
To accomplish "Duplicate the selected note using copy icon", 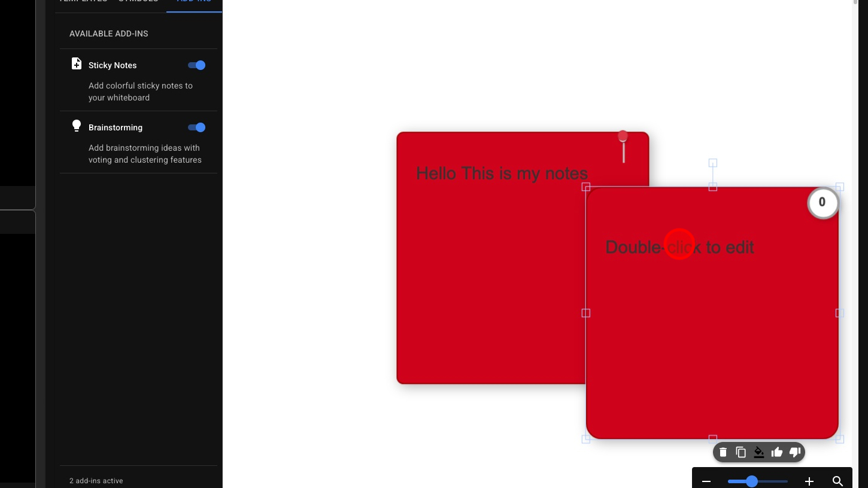I will [x=741, y=452].
